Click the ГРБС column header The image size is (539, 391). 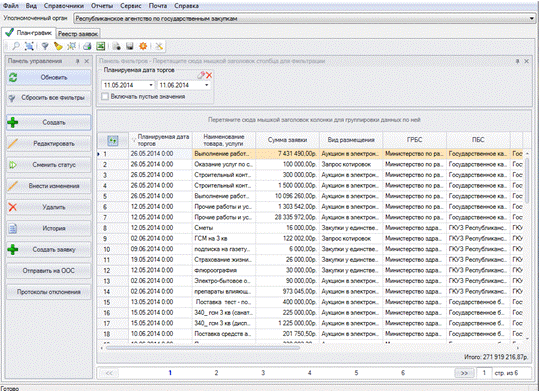click(x=415, y=140)
